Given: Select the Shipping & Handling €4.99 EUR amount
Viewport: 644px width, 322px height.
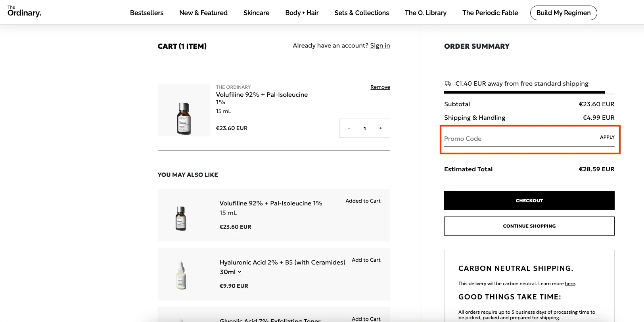Looking at the screenshot, I should [598, 118].
